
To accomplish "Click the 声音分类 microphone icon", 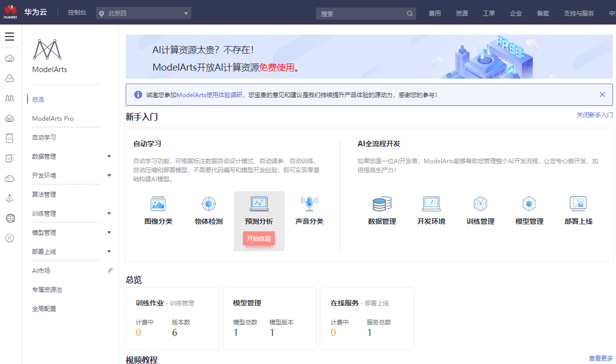I will click(x=309, y=203).
